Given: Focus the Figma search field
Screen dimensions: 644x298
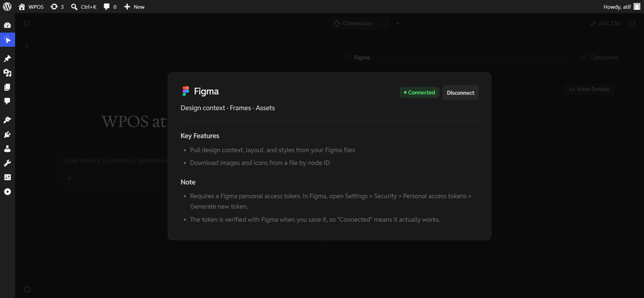Looking at the screenshot, I should click(x=458, y=58).
